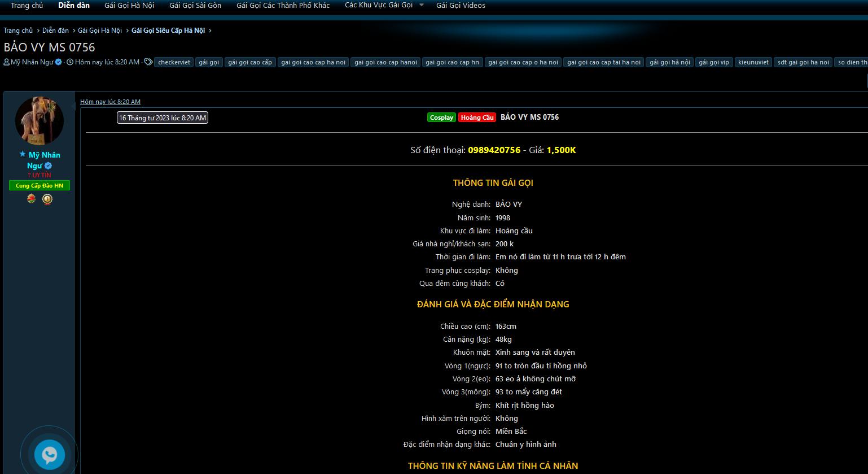This screenshot has height=474, width=868.
Task: Click the kieunuviet tag
Action: (x=753, y=62)
